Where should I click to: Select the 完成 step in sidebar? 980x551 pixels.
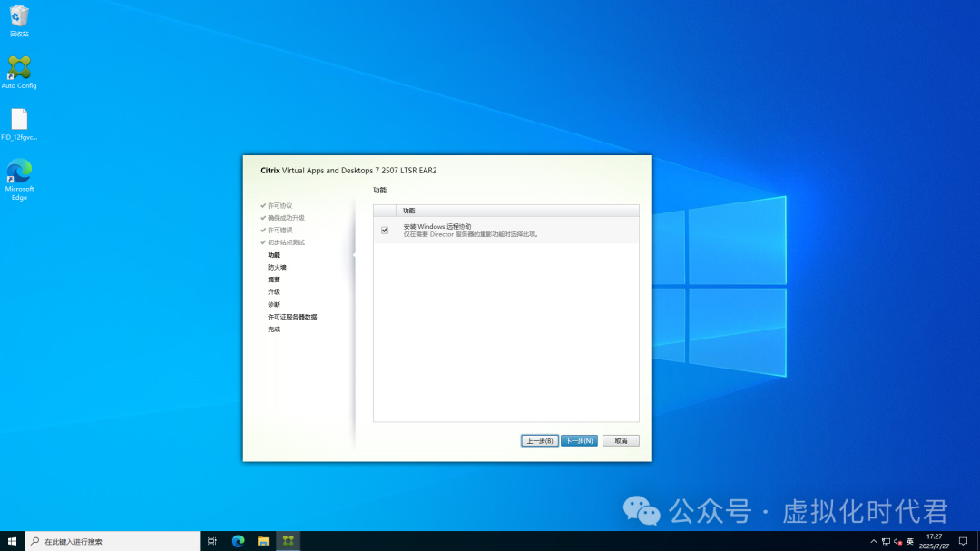(274, 329)
